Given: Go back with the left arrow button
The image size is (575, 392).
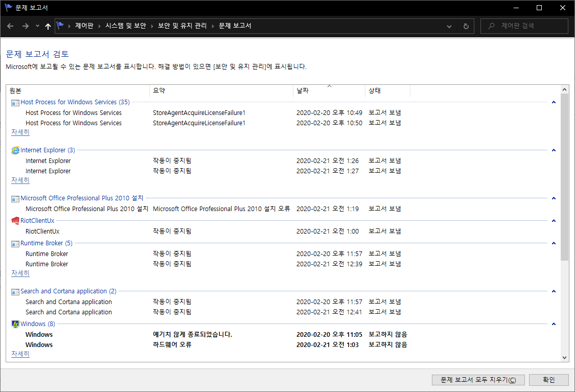Looking at the screenshot, I should [10, 26].
